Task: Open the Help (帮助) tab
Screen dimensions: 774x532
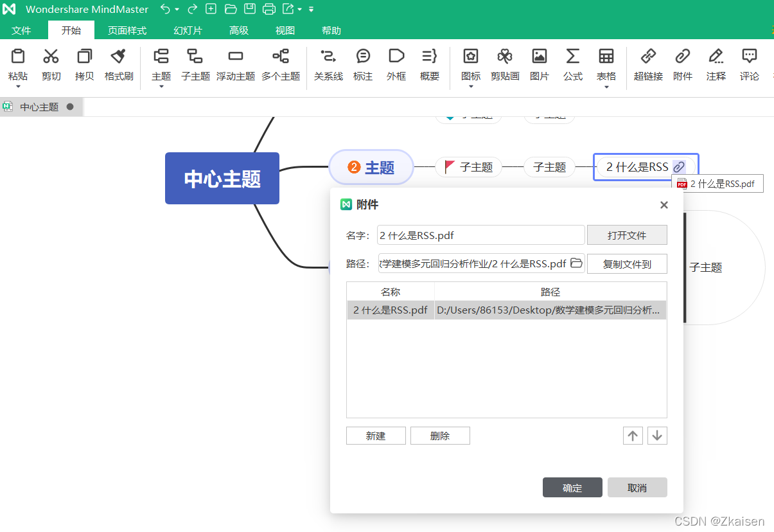Action: click(x=331, y=30)
